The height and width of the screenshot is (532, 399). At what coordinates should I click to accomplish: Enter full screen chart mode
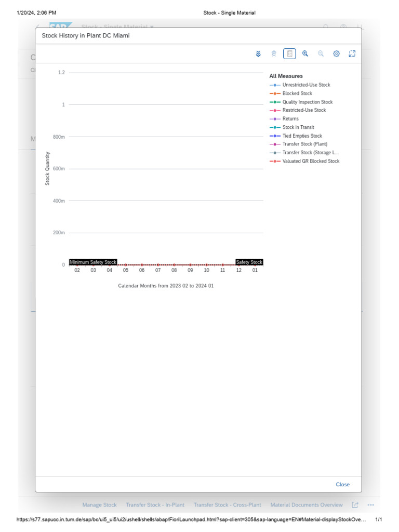(x=352, y=54)
